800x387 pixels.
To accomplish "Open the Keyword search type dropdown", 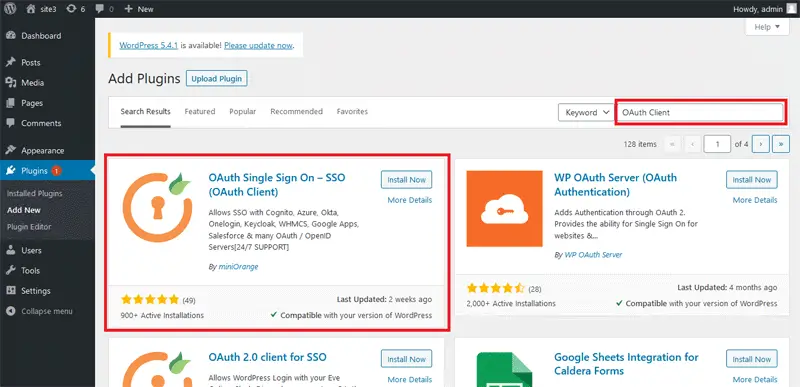I will point(586,112).
